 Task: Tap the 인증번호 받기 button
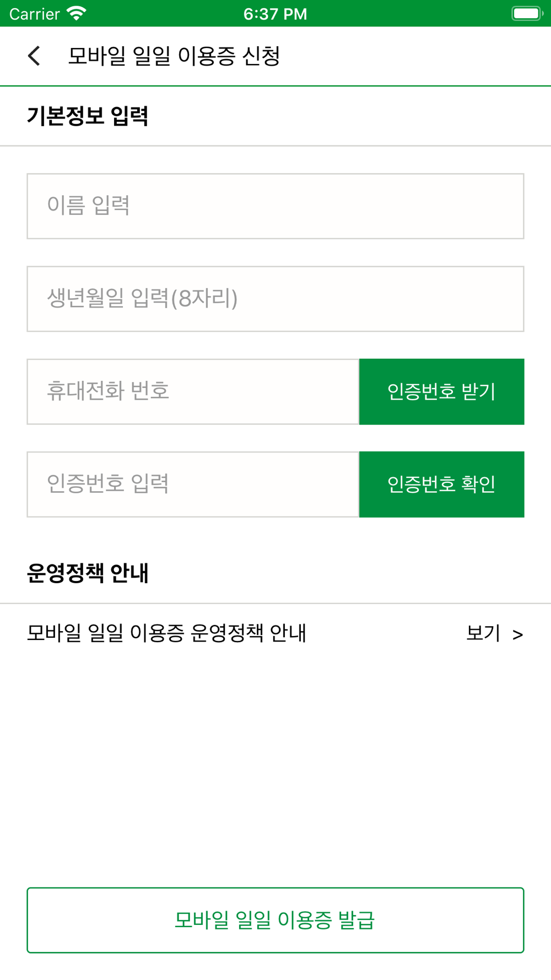[441, 392]
